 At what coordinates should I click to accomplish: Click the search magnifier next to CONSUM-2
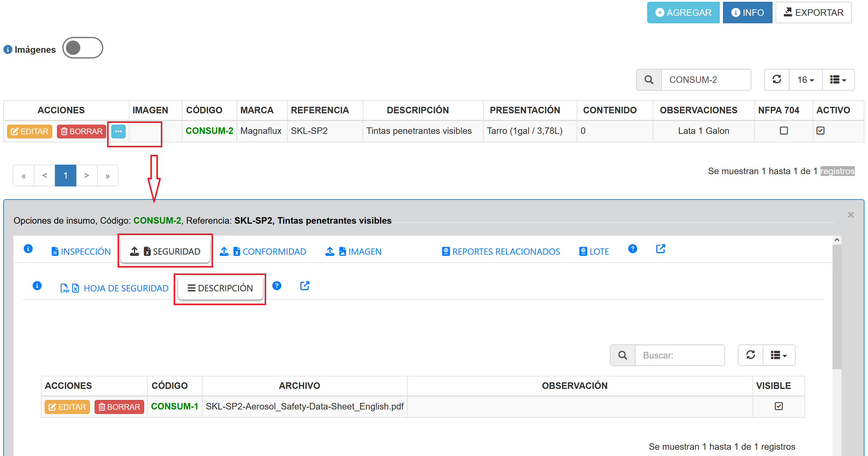coord(649,80)
